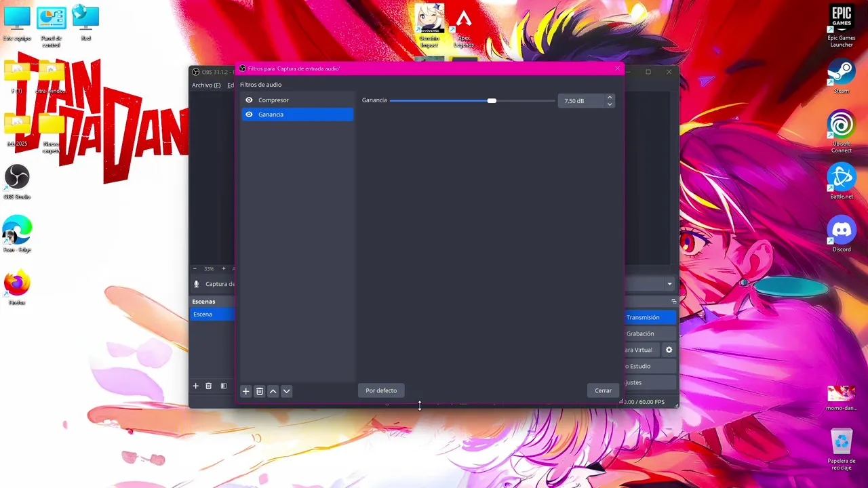Add a new audio filter with plus icon
The height and width of the screenshot is (488, 868).
click(246, 391)
